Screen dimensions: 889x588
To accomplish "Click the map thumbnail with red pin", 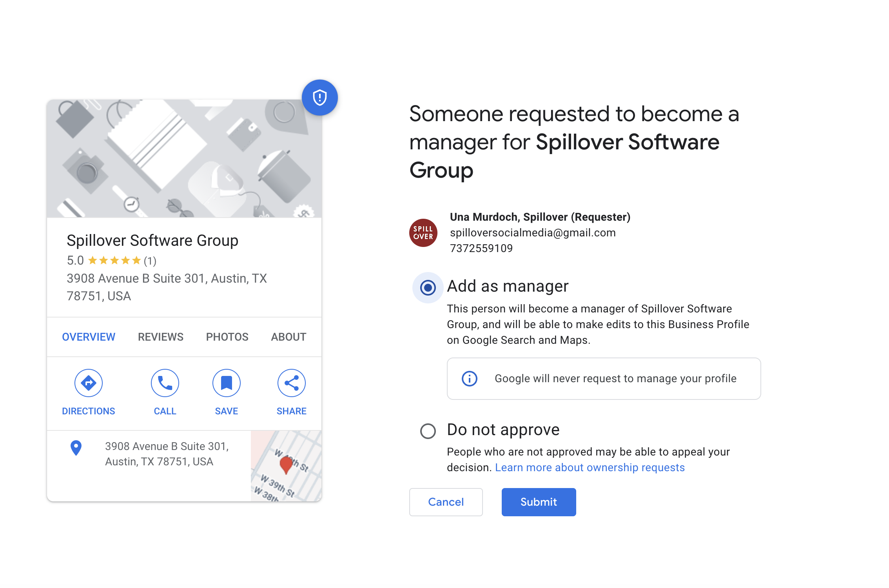I will pyautogui.click(x=286, y=466).
